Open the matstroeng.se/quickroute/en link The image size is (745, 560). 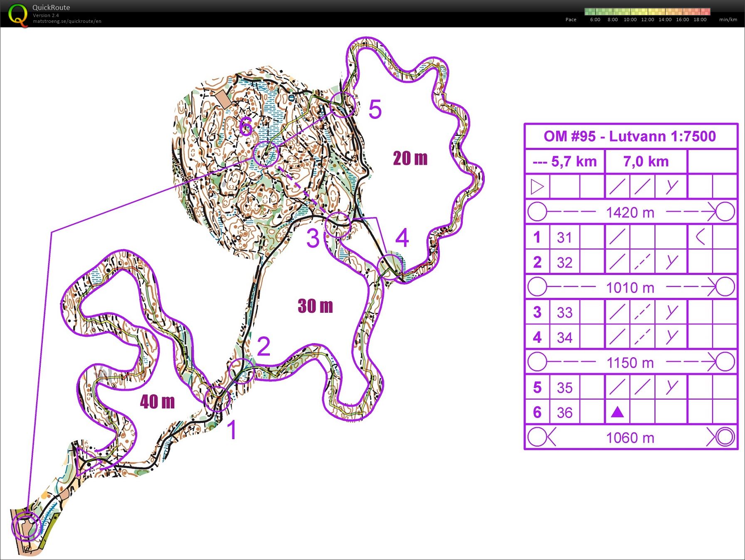[67, 21]
